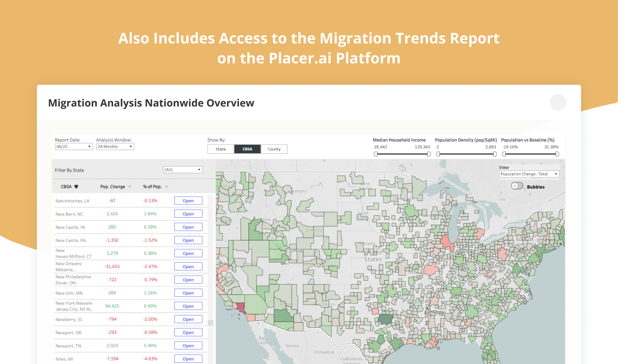Open the New Castle, IN report
This screenshot has width=618, height=364.
(x=188, y=227)
